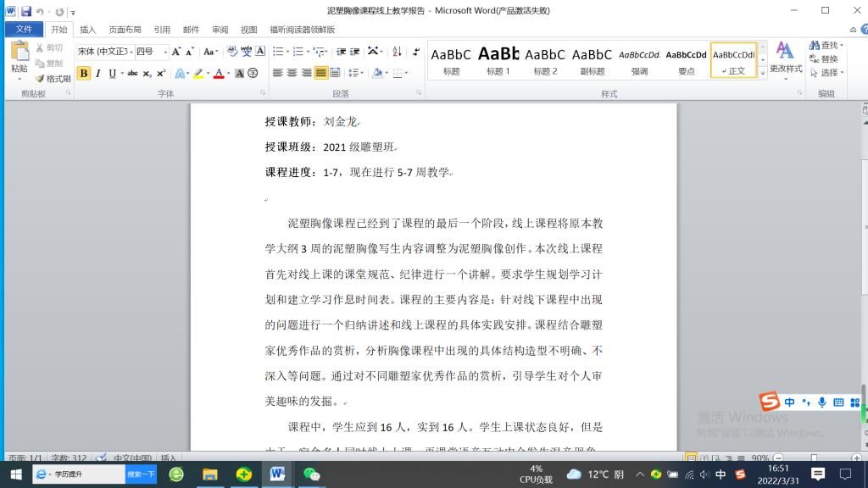
Task: Click the Grow Font icon
Action: click(x=176, y=52)
